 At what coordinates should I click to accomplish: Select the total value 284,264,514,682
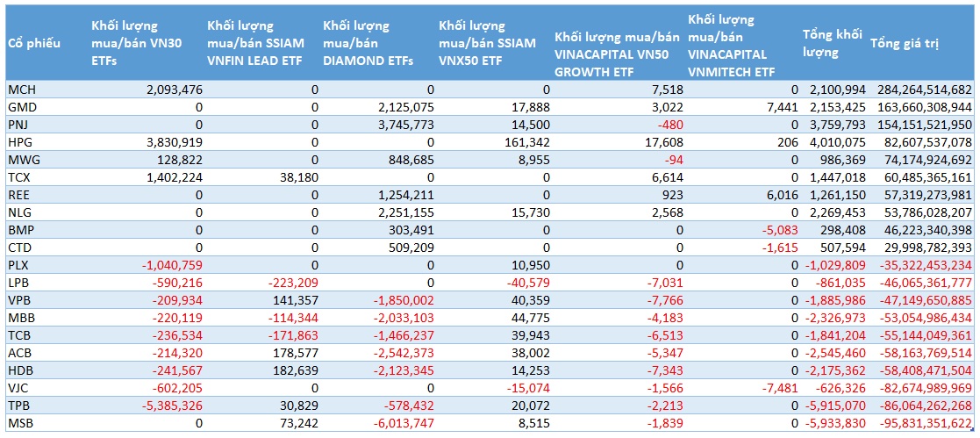click(925, 89)
